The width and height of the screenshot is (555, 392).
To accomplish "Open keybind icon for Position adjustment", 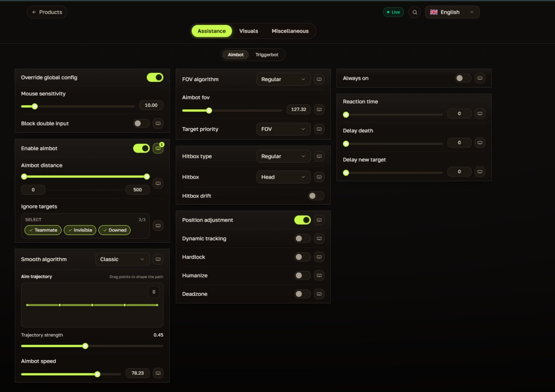I will (x=319, y=220).
